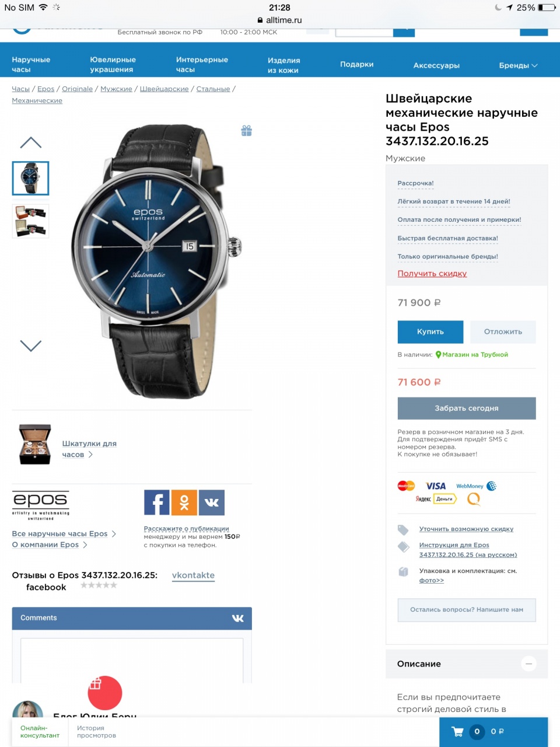
Task: Share via Odnoklassniki orange icon
Action: pos(184,502)
